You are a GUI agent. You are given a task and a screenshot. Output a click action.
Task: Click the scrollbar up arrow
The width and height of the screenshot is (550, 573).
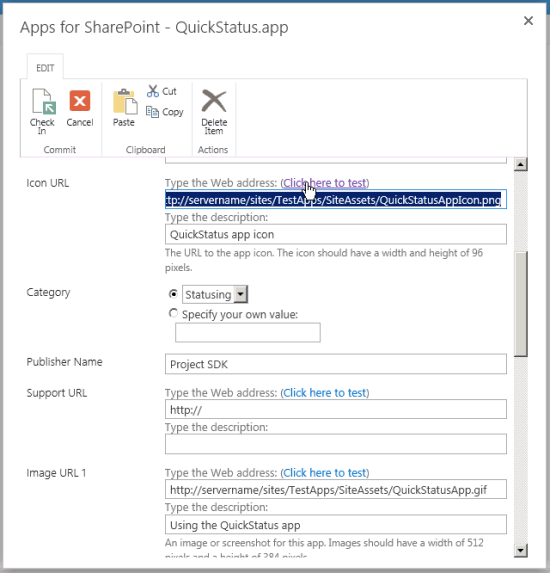[x=520, y=164]
